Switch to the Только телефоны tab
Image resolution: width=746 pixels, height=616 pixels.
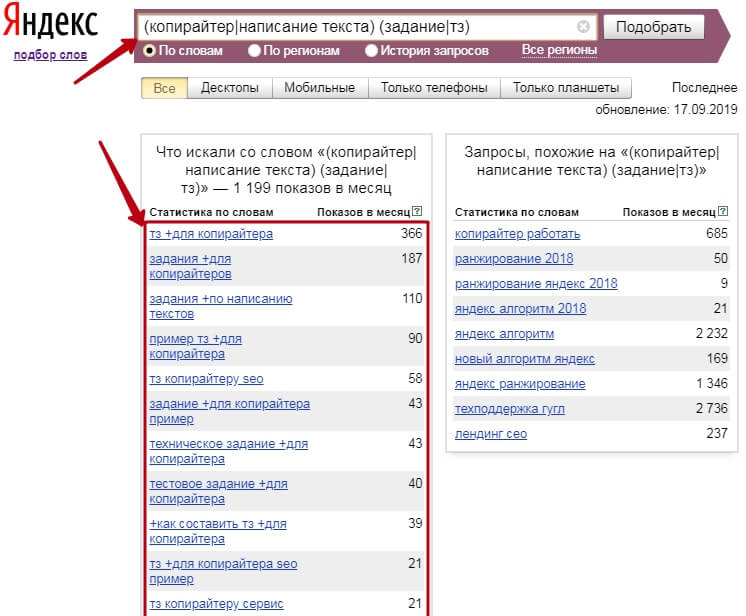[x=434, y=88]
